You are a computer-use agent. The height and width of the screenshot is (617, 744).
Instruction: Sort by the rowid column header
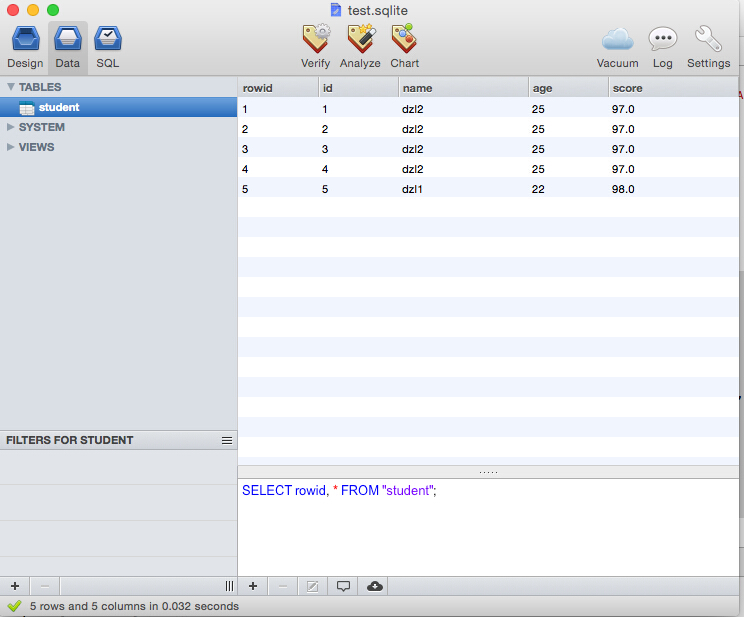tap(278, 88)
